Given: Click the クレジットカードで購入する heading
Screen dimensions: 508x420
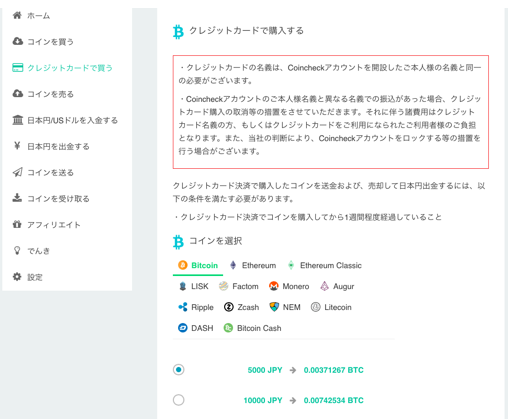Looking at the screenshot, I should point(246,31).
